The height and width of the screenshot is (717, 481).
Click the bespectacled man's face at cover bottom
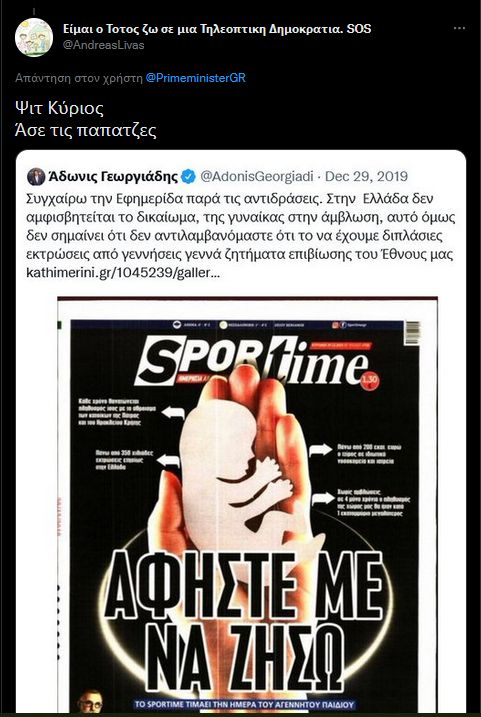90,702
